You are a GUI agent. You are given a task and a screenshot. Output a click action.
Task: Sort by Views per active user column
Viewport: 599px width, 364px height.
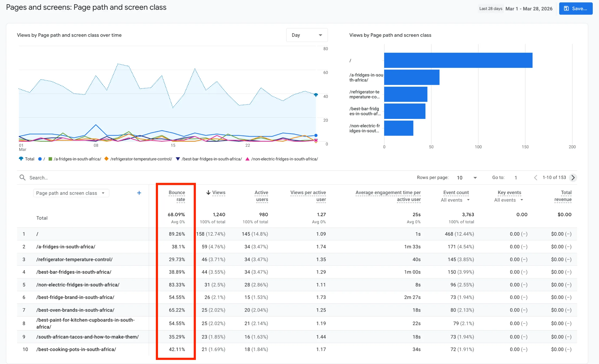point(308,196)
